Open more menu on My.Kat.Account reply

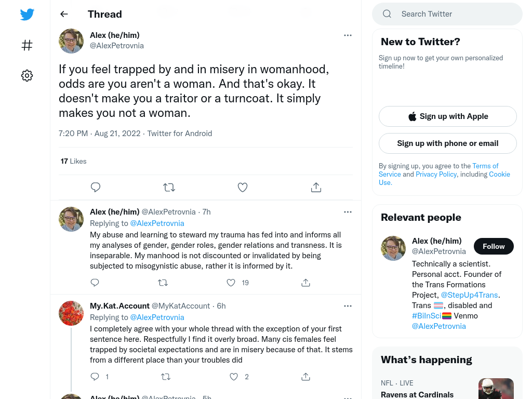point(348,306)
